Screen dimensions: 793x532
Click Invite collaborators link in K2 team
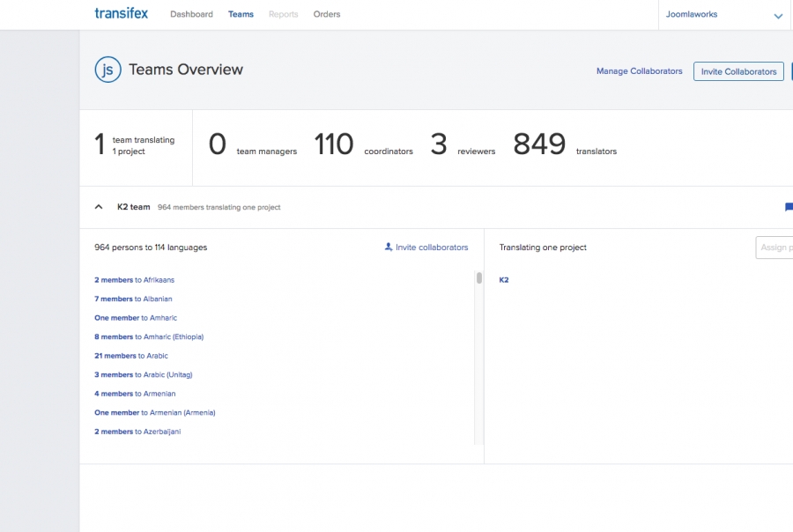click(426, 248)
